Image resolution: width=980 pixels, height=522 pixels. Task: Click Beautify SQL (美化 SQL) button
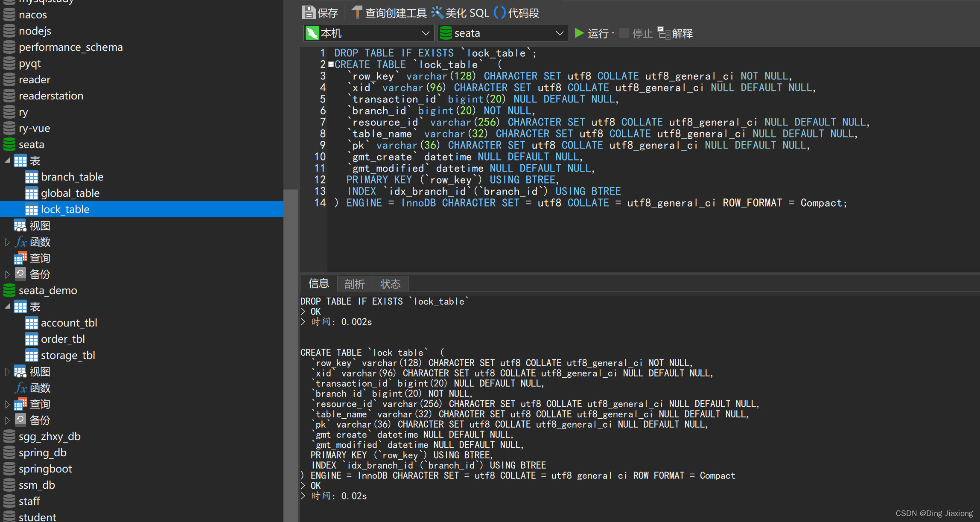[x=460, y=13]
